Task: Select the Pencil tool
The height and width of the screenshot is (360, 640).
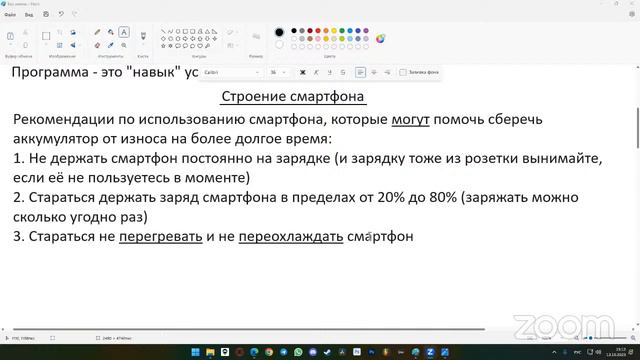Action: click(x=98, y=32)
